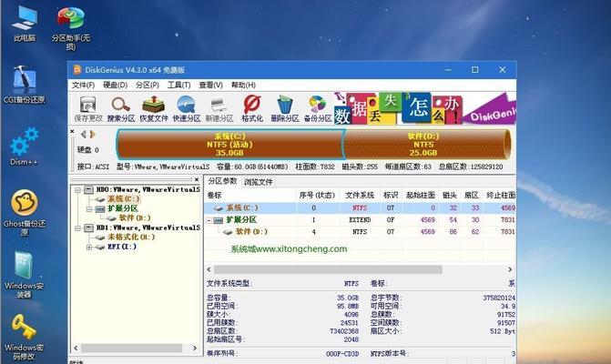The width and height of the screenshot is (611, 364).
Task: Click the Recover Files (恢复文件) toolbar icon
Action: (154, 108)
